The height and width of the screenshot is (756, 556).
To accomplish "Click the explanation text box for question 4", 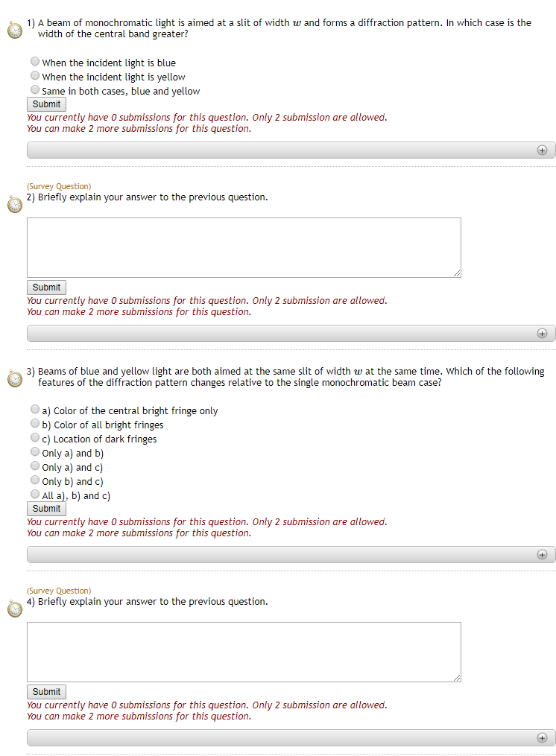I will tap(244, 652).
